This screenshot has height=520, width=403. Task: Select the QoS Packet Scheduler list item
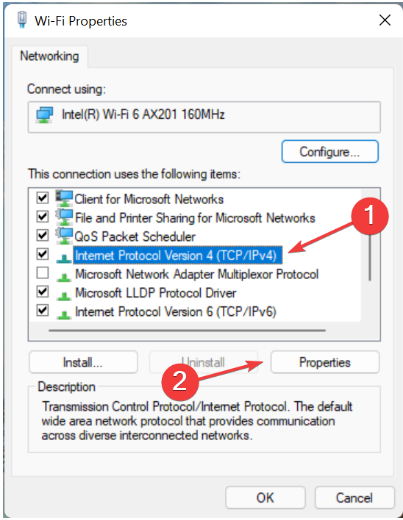click(135, 237)
